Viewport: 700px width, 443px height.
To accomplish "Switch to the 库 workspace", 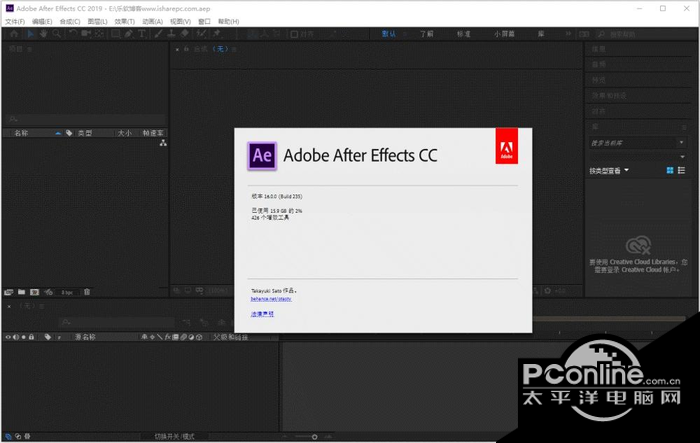I will tap(541, 34).
